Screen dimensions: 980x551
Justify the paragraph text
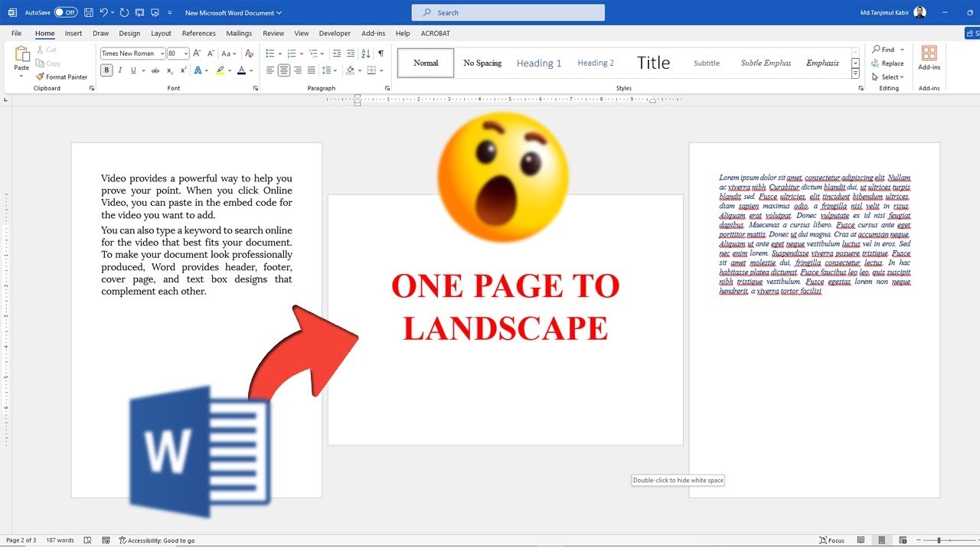point(311,70)
